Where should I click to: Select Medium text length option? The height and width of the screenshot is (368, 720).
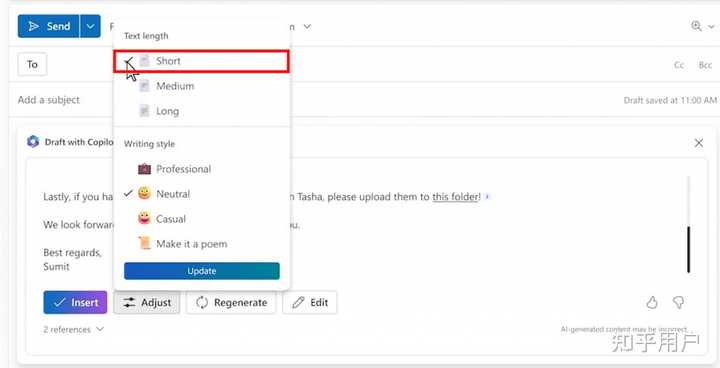click(x=202, y=86)
